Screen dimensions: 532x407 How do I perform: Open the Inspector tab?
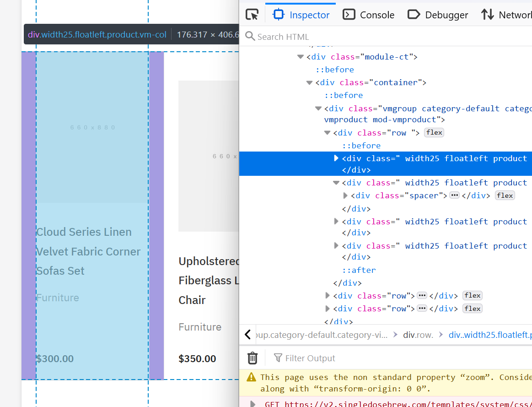tap(302, 15)
